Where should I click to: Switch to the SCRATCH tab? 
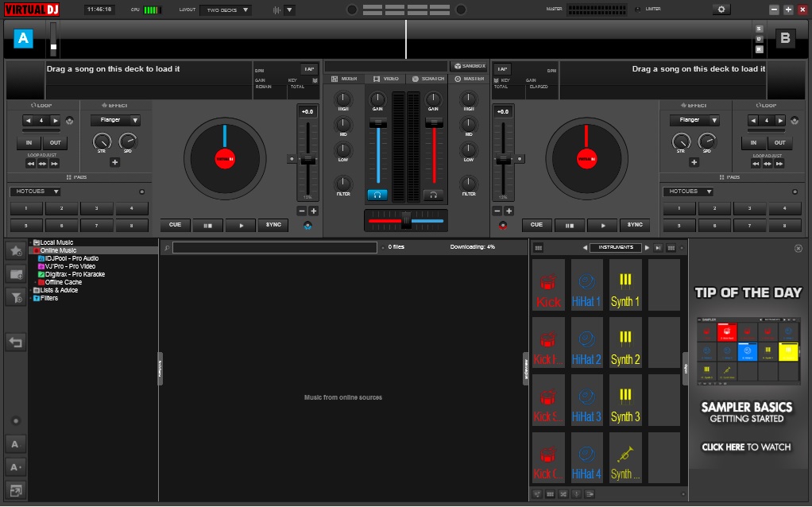point(428,79)
